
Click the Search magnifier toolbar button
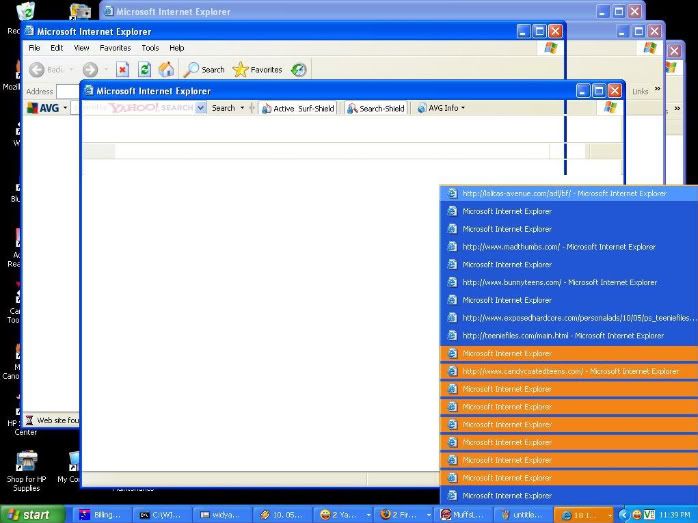[204, 69]
